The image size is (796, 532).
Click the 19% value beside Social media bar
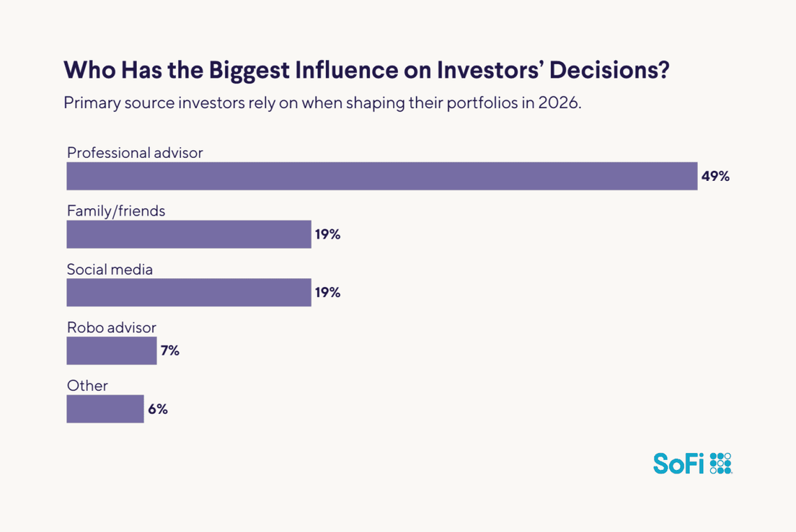(x=327, y=293)
